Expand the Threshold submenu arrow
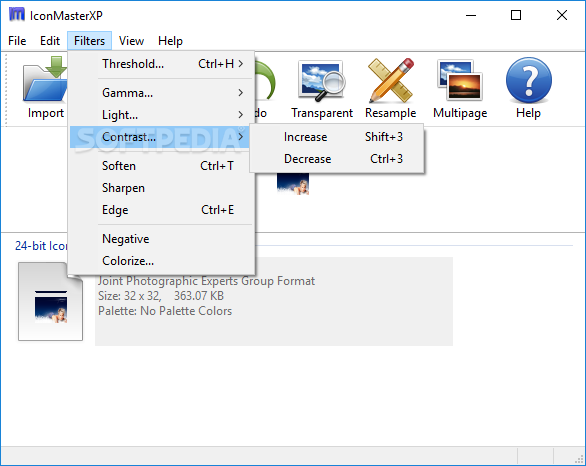Screen dimensions: 586x466 click(x=241, y=64)
